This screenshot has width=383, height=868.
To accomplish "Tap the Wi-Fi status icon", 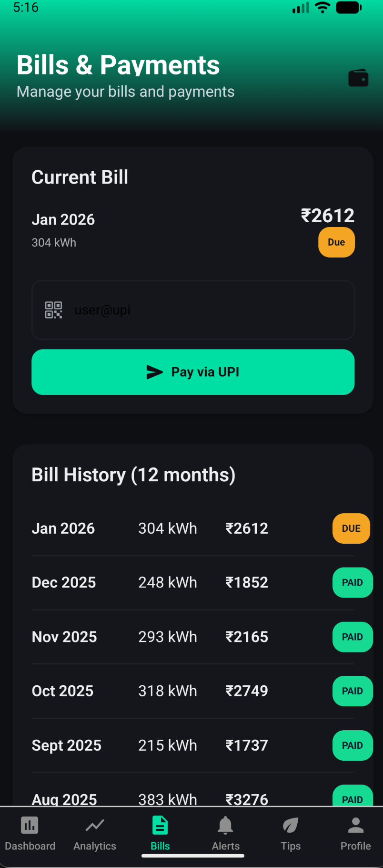I will point(323,8).
